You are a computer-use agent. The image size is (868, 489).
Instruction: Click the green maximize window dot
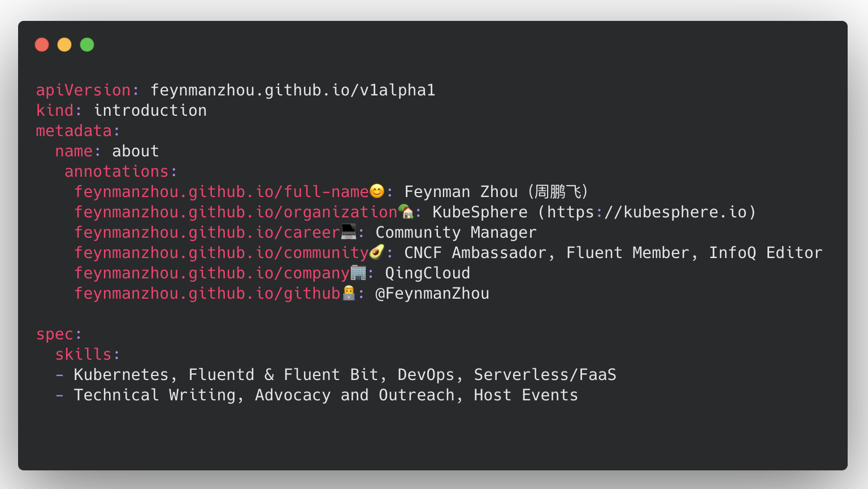[87, 45]
